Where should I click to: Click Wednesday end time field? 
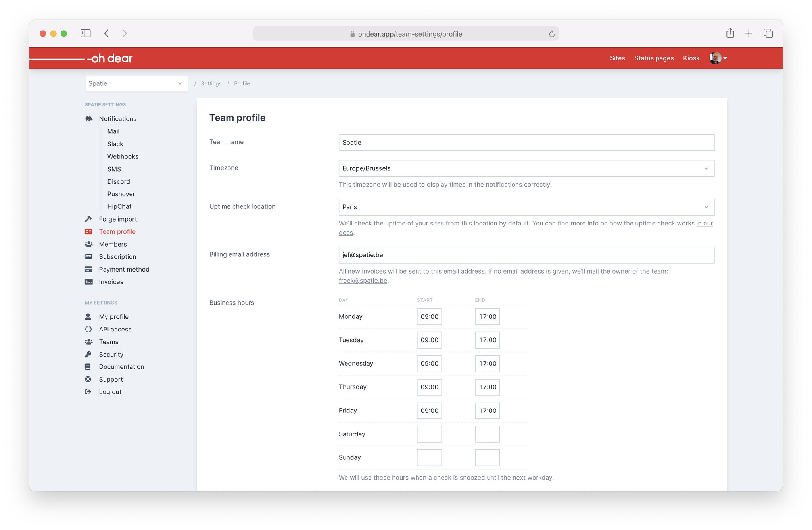(x=487, y=364)
